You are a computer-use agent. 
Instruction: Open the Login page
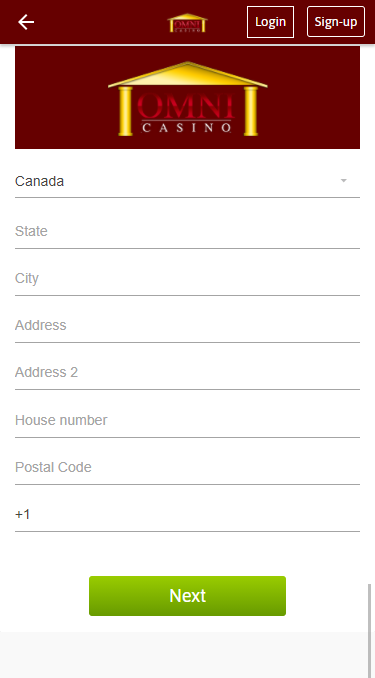point(270,22)
